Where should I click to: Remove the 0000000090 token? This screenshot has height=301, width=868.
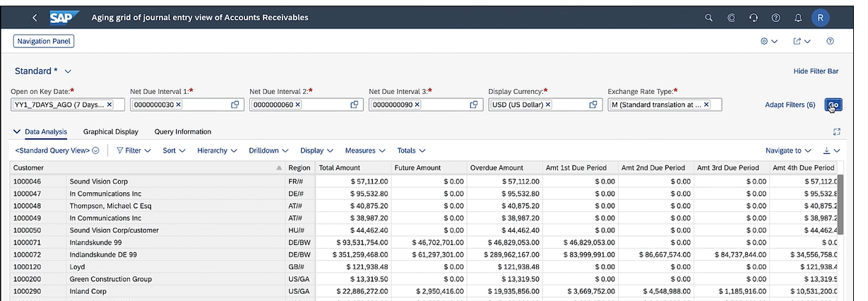point(417,105)
